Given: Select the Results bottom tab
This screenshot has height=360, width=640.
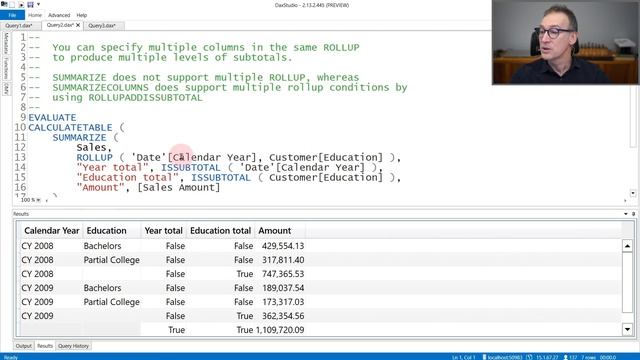Looking at the screenshot, I should coord(45,346).
